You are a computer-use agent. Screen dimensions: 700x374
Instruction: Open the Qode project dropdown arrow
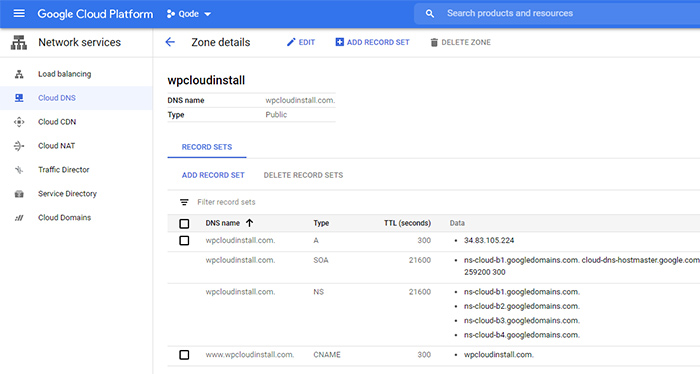coord(208,14)
